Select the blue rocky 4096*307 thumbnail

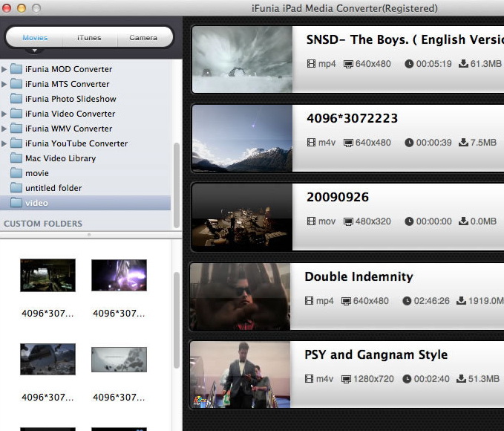coord(48,359)
